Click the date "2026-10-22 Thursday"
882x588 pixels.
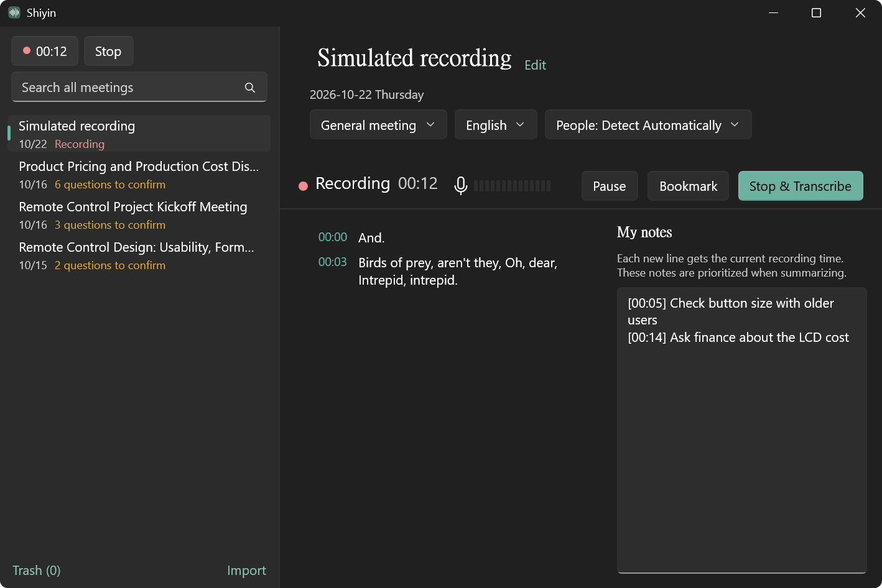tap(366, 94)
